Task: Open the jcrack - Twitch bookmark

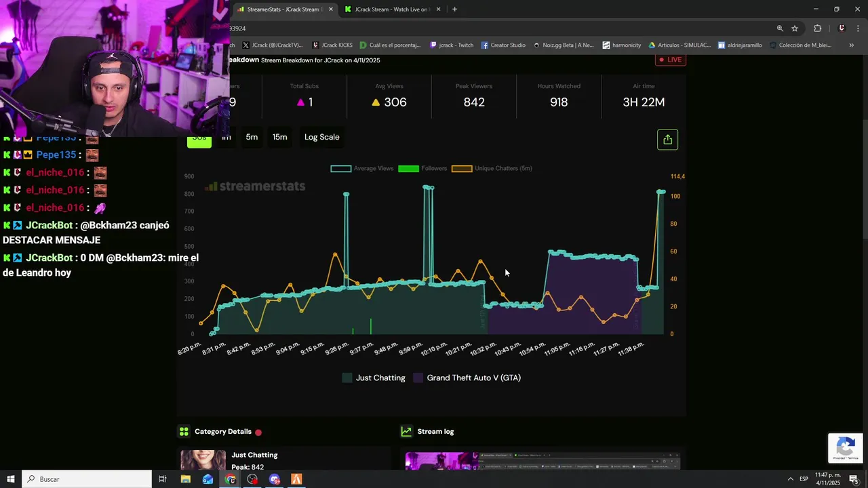Action: coord(452,45)
